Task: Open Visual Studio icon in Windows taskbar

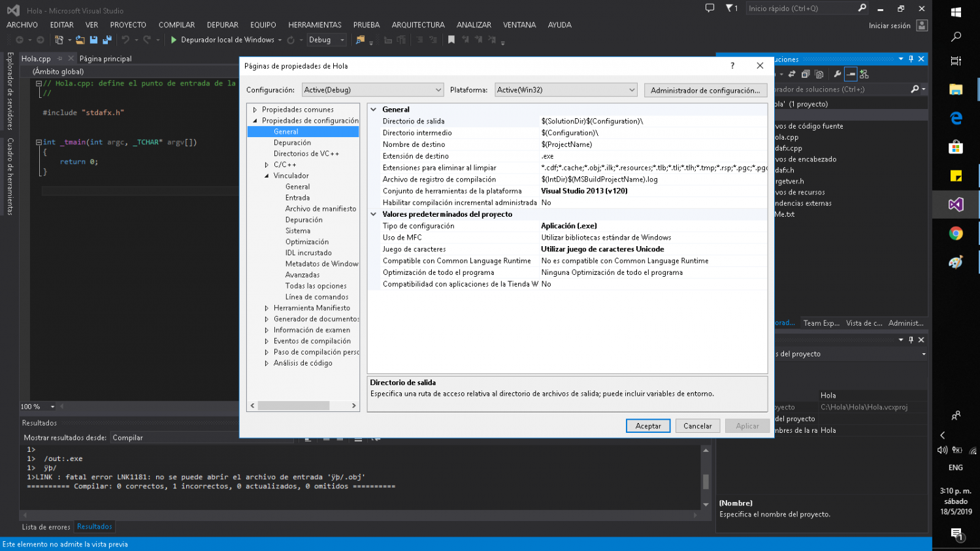Action: pyautogui.click(x=956, y=204)
